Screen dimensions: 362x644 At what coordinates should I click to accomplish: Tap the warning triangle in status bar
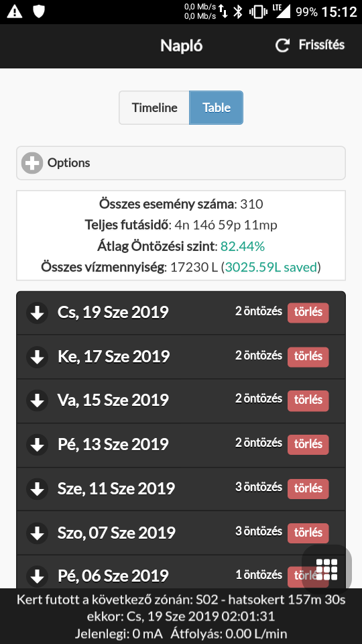click(x=15, y=11)
